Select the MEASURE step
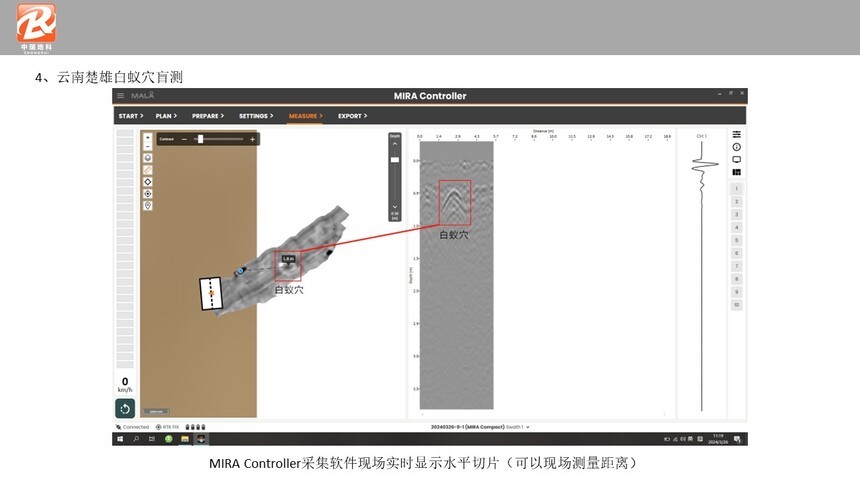 pyautogui.click(x=305, y=116)
